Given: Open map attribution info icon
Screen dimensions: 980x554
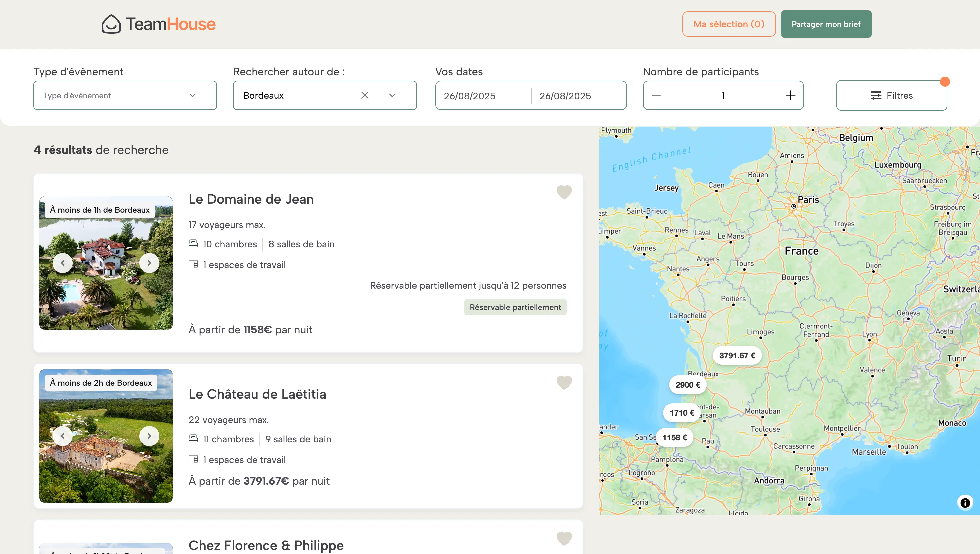Looking at the screenshot, I should pos(965,503).
